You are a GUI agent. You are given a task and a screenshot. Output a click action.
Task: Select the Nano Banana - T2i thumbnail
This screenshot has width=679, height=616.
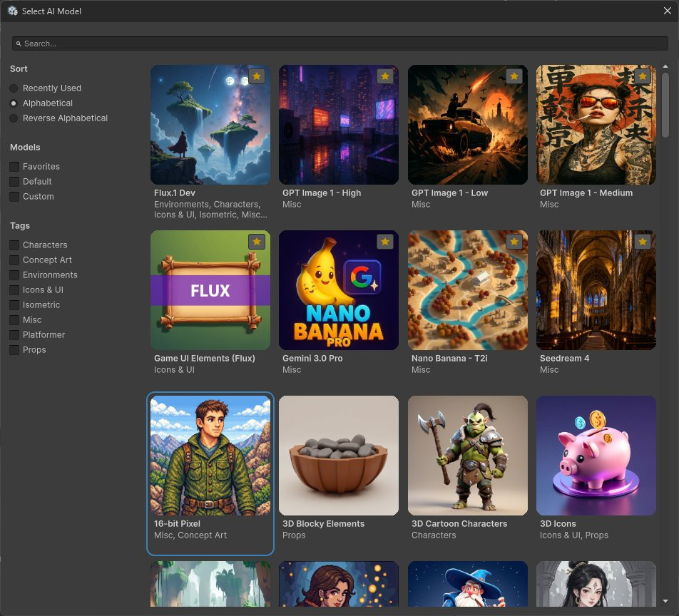click(x=468, y=290)
